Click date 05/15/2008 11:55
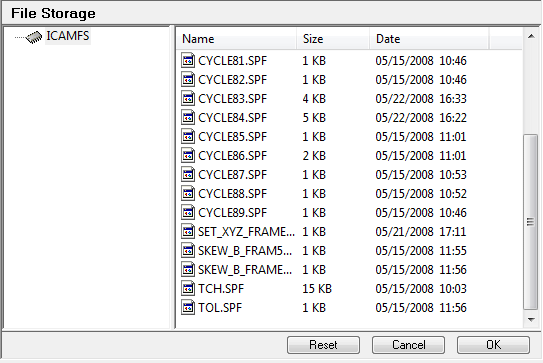The height and width of the screenshot is (363, 543). pos(421,251)
